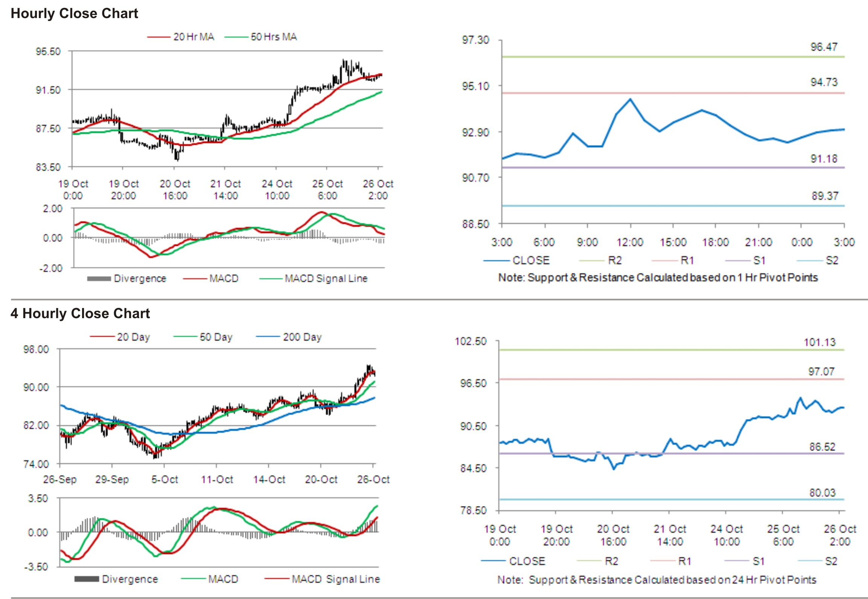Click the R1 value 97.07
Screen dimensions: 868x599
click(821, 372)
